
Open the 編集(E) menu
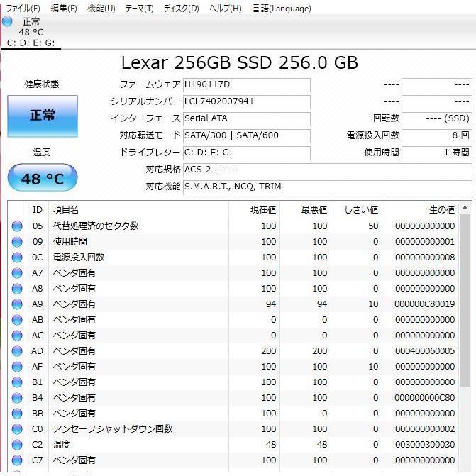(x=64, y=9)
